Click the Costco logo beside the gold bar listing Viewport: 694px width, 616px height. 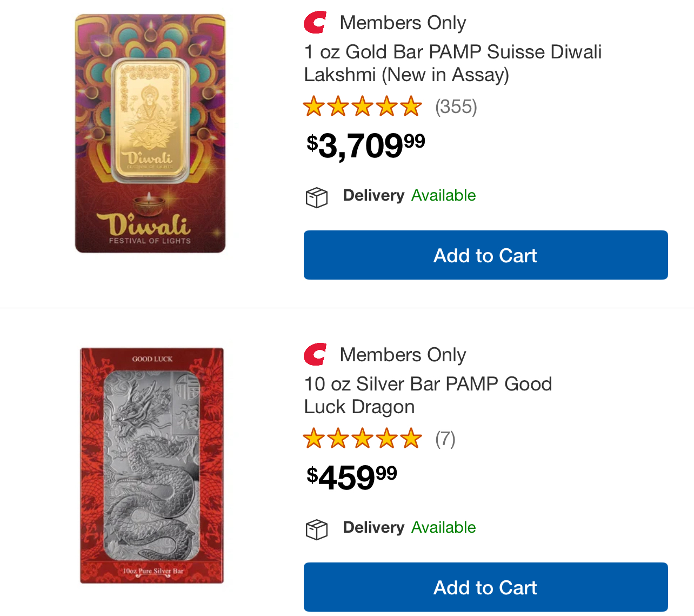[x=315, y=23]
